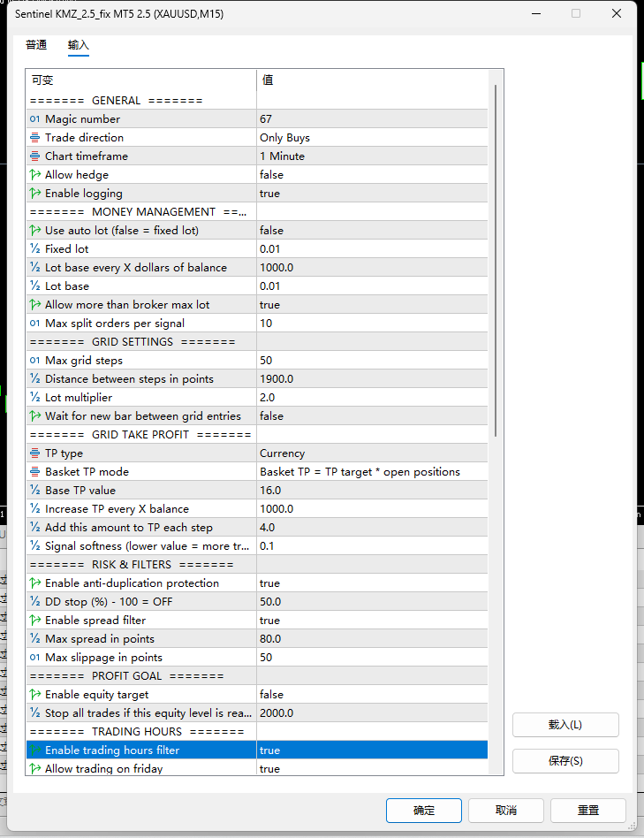Image resolution: width=644 pixels, height=838 pixels.
Task: Click the 重置 button
Action: pos(588,811)
